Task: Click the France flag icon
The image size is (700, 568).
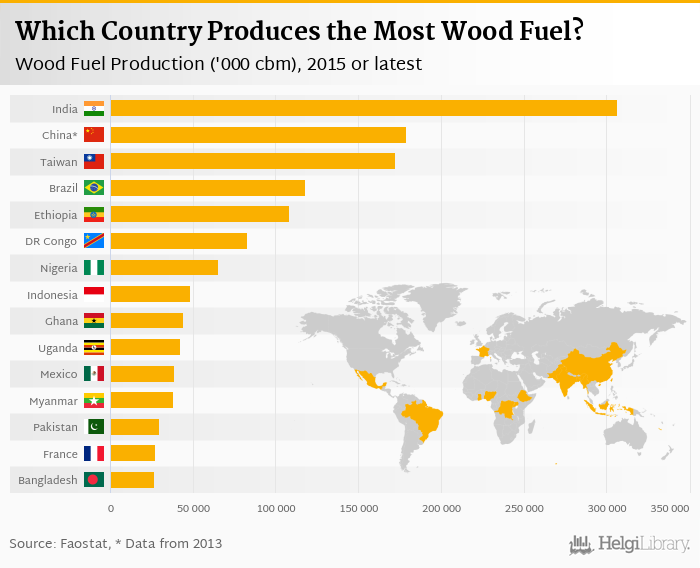Action: click(94, 454)
